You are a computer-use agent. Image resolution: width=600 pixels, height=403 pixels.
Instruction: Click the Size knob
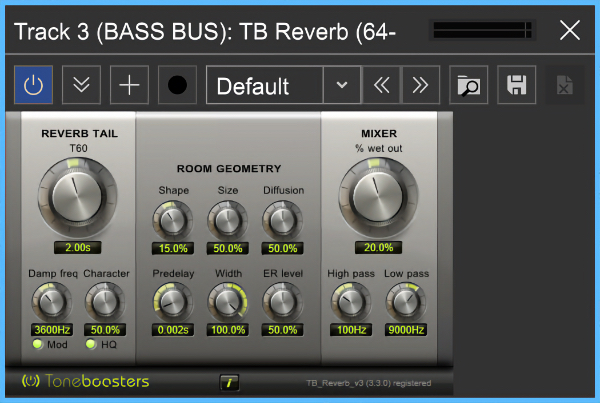tap(228, 221)
